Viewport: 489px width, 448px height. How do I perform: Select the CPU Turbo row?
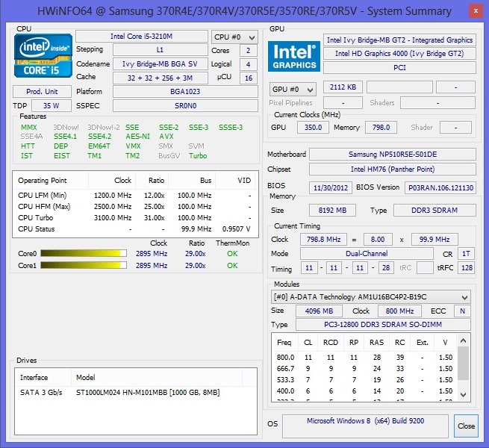pyautogui.click(x=134, y=218)
